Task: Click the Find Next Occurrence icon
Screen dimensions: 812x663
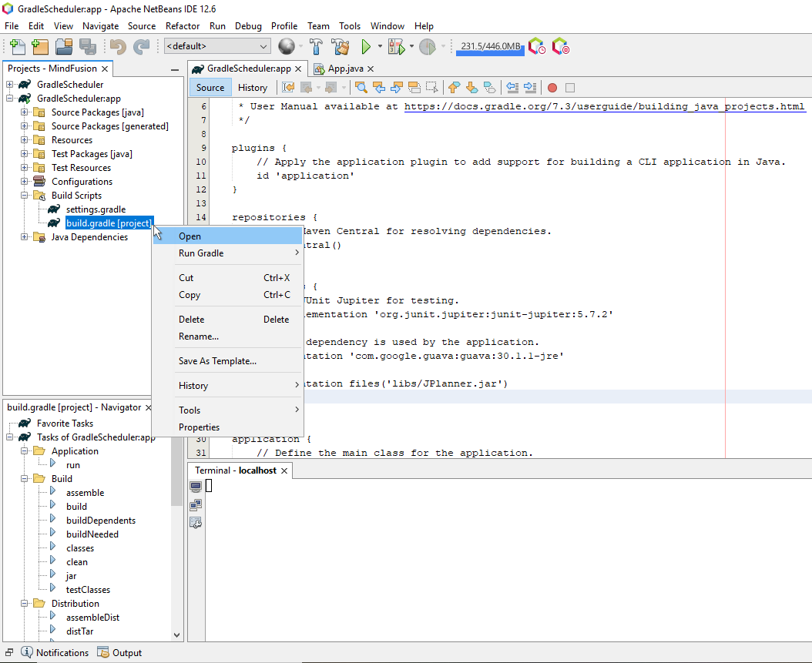Action: pyautogui.click(x=395, y=87)
